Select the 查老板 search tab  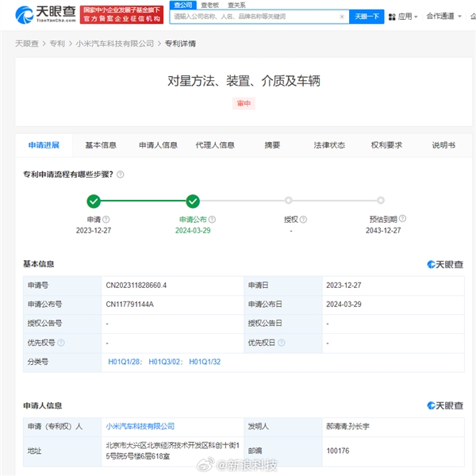(209, 5)
